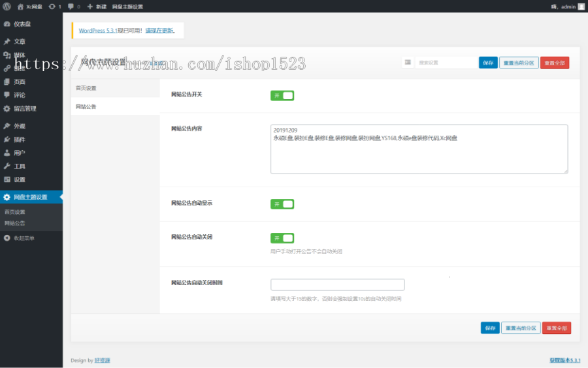Click the top red 重置全部 button
This screenshot has width=588, height=368.
(555, 63)
